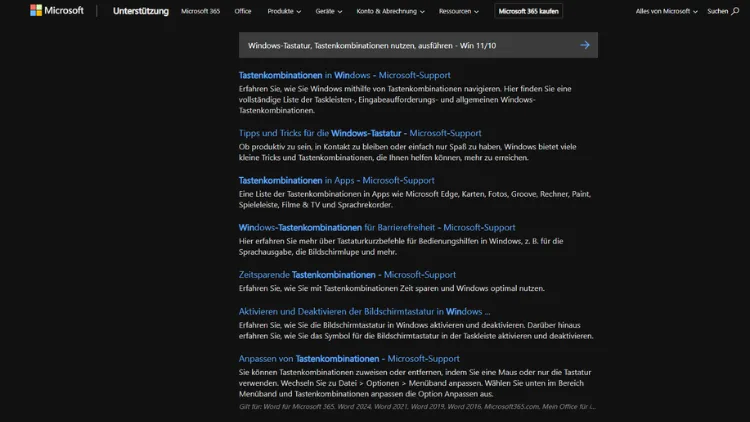The image size is (750, 422).
Task: Click text 'Erfahren Sie, wie Sie mit Tastenkombinationen Zeit sparen'
Action: (391, 289)
